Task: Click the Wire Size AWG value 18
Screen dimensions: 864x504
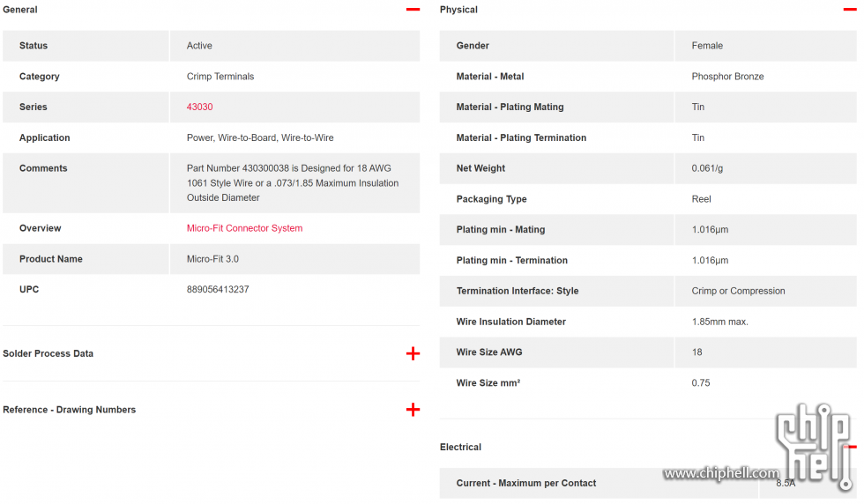Action: click(696, 352)
